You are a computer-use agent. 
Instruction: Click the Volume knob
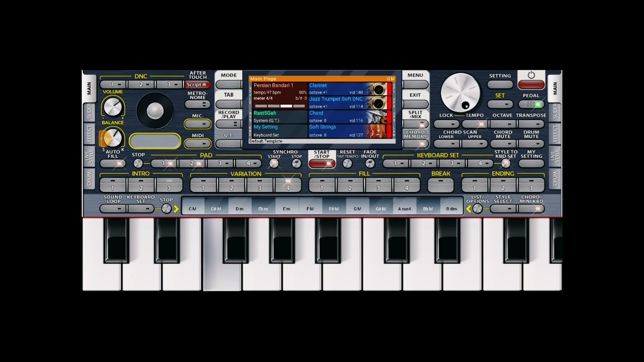[x=113, y=107]
